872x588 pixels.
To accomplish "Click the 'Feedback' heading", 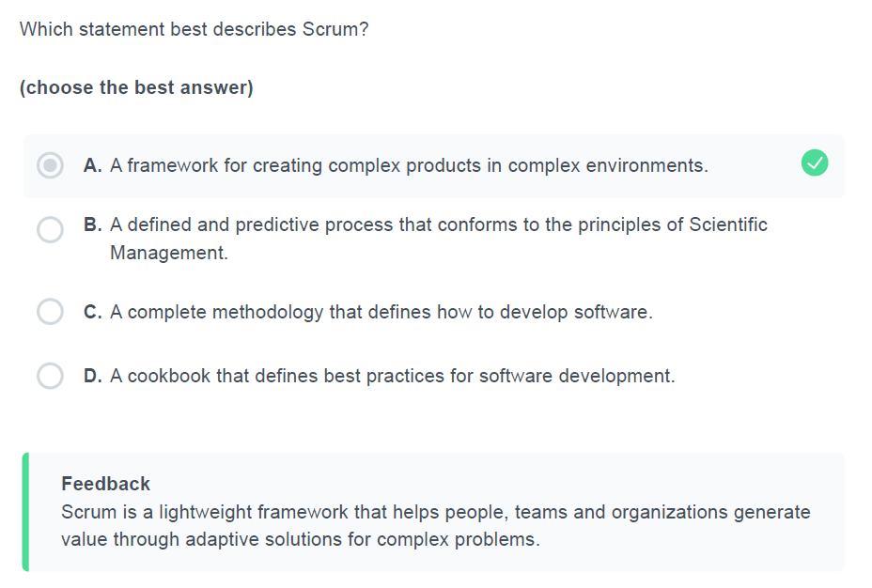I will [105, 484].
